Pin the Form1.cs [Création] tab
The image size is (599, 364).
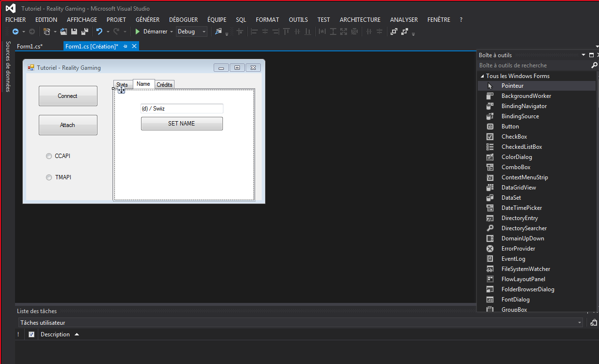(125, 46)
